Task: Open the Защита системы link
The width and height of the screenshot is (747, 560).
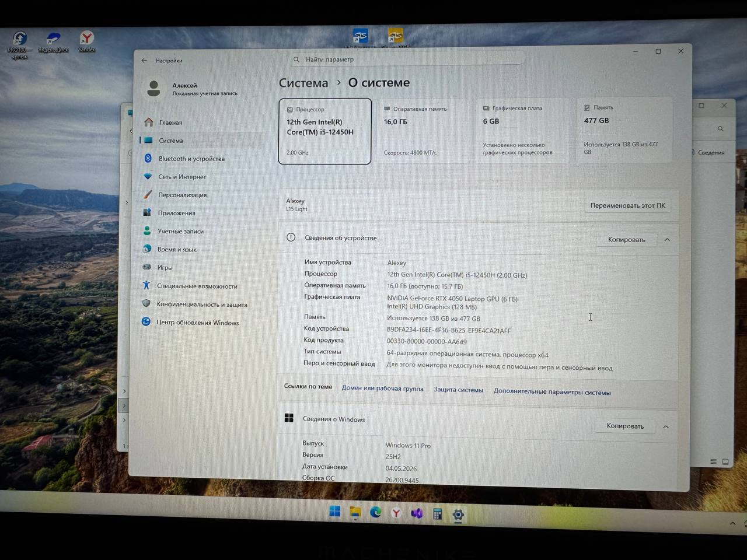Action: [x=458, y=390]
